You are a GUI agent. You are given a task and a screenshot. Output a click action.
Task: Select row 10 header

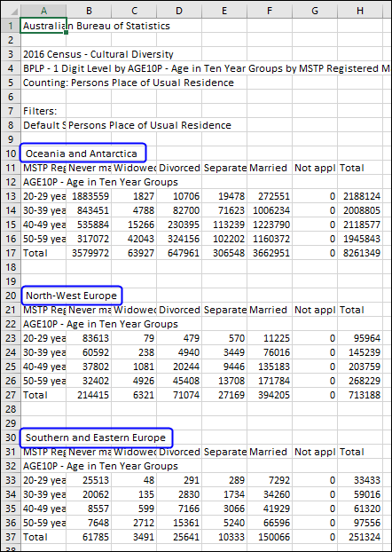pyautogui.click(x=11, y=154)
